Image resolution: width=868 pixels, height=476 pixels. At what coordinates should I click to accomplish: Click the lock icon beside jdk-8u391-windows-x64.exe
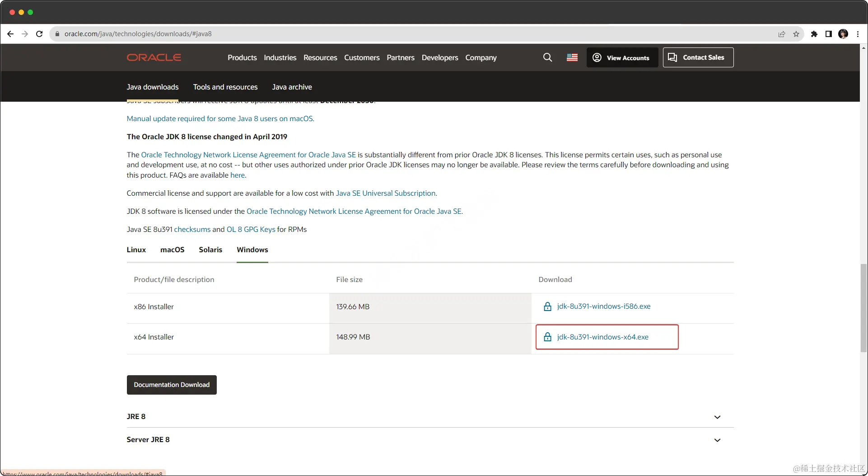pos(547,337)
